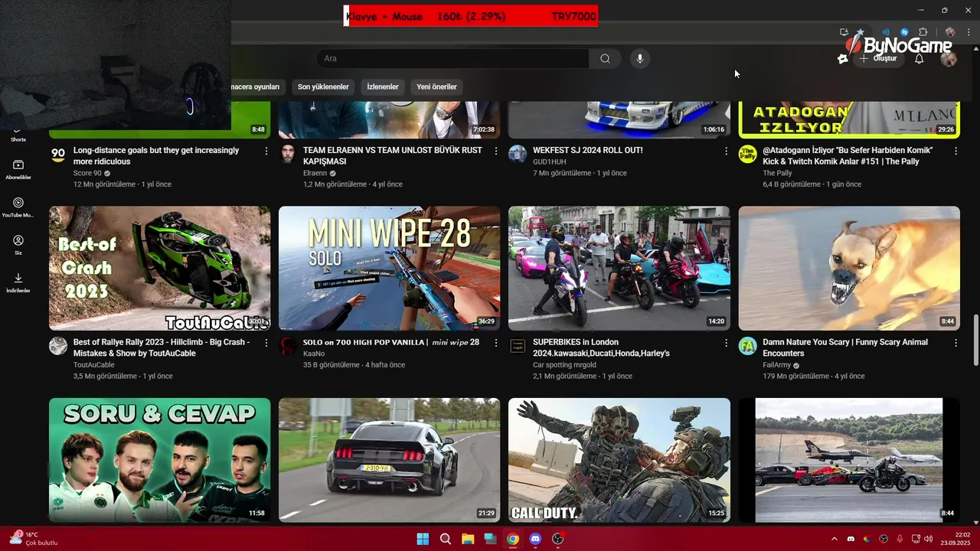The height and width of the screenshot is (551, 980).
Task: Click the Oluştur create button
Action: [x=879, y=59]
